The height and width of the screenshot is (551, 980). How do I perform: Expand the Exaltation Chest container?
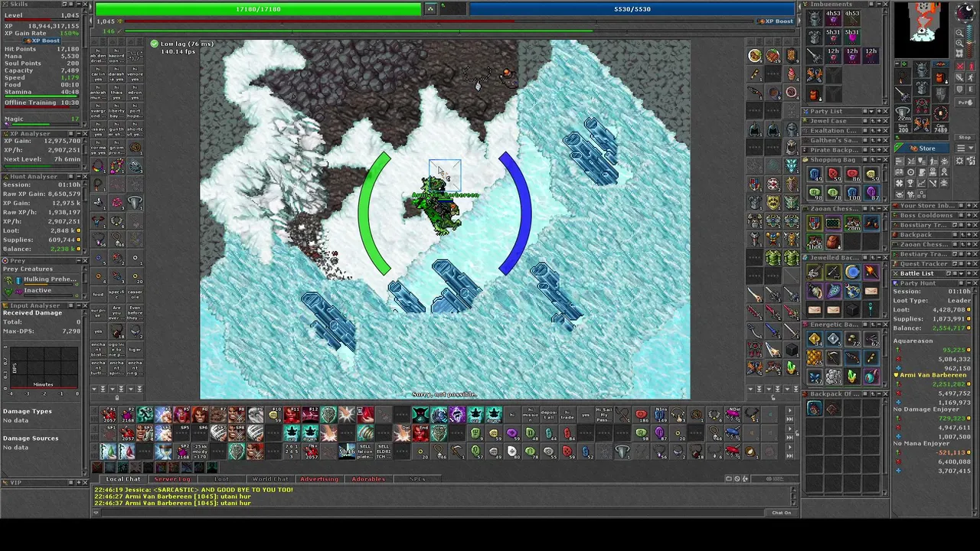879,131
